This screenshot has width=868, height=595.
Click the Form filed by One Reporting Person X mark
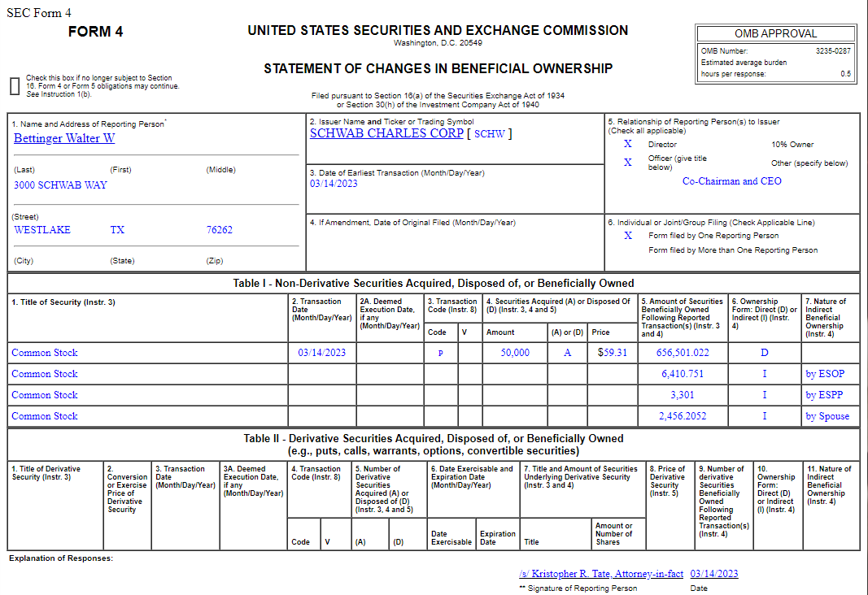tap(628, 236)
